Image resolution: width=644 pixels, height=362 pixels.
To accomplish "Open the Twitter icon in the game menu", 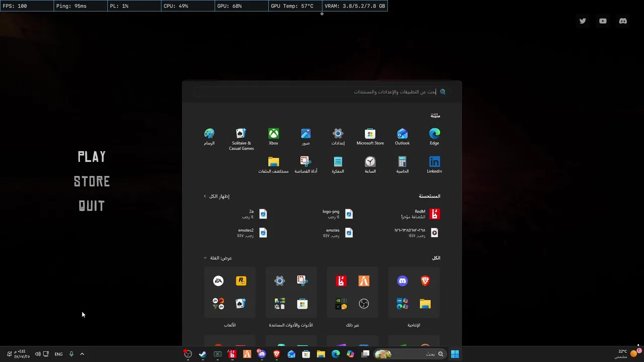I will [x=583, y=21].
